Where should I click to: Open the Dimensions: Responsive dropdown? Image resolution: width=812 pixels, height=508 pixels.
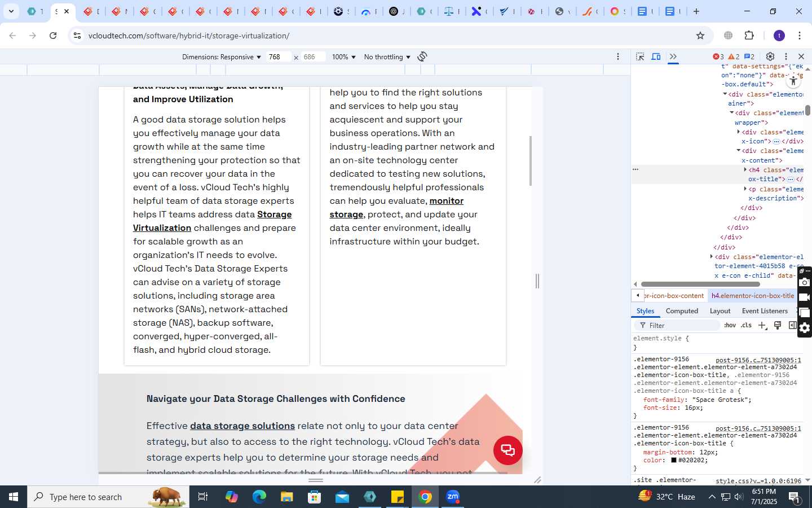point(222,57)
